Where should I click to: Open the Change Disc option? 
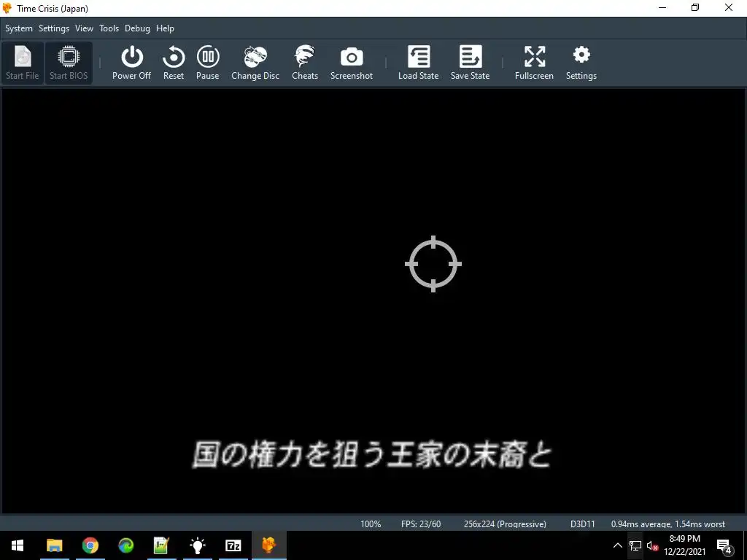(x=255, y=63)
